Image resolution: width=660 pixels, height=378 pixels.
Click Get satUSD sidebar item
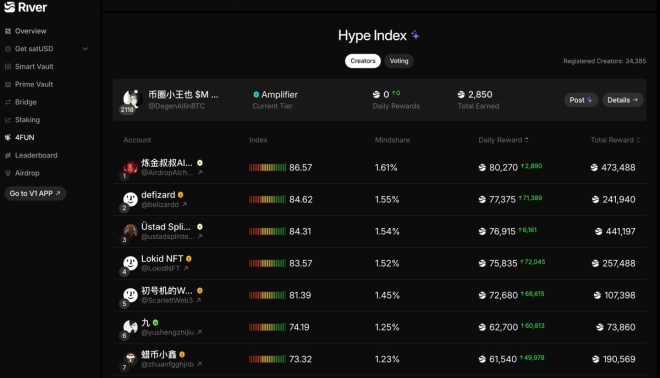coord(34,49)
